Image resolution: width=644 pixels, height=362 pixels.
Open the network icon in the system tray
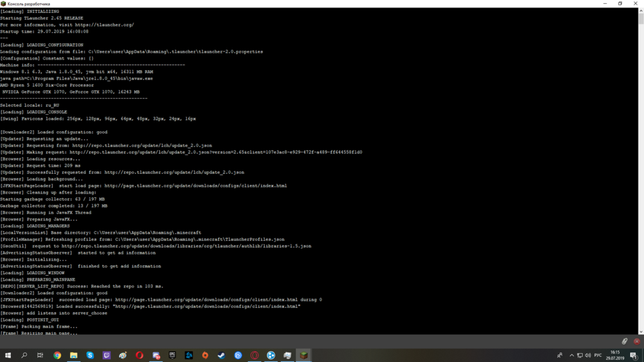click(x=580, y=355)
